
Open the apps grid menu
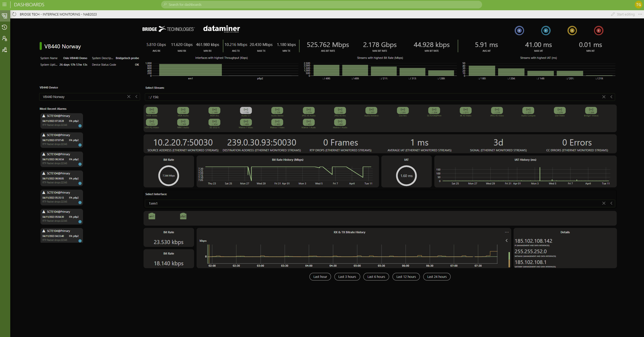tap(4, 4)
